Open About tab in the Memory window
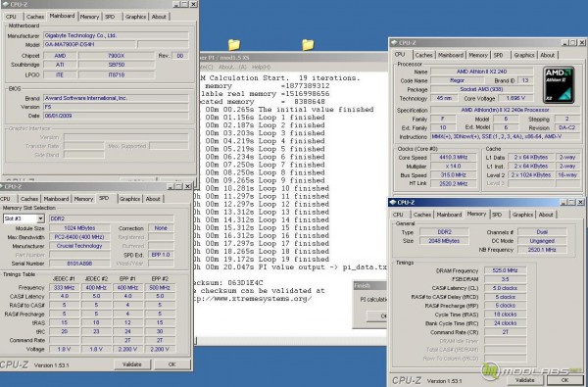This screenshot has width=588, height=387. 546,215
